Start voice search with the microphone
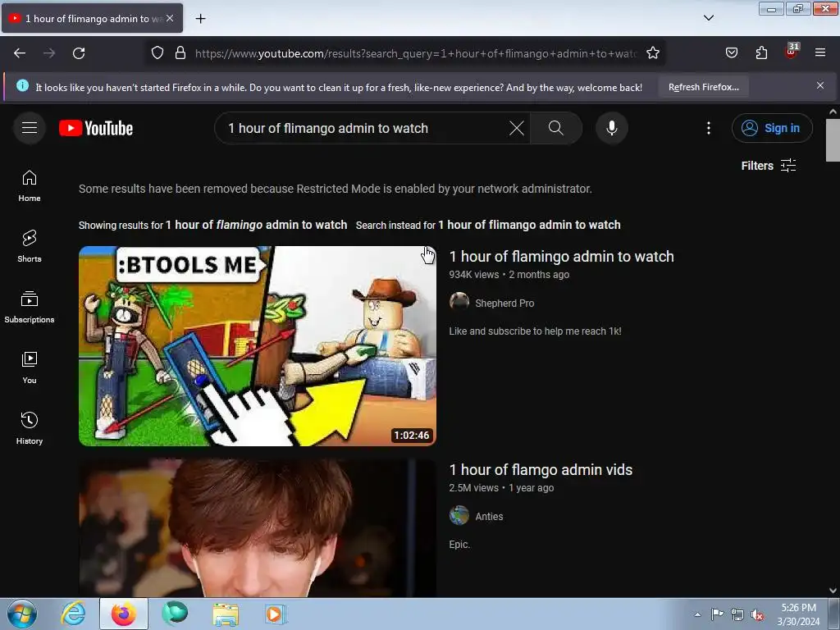The width and height of the screenshot is (840, 630). (612, 128)
